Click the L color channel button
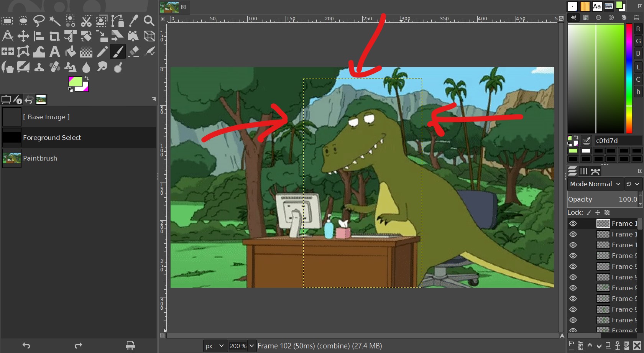The image size is (644, 353). click(638, 67)
